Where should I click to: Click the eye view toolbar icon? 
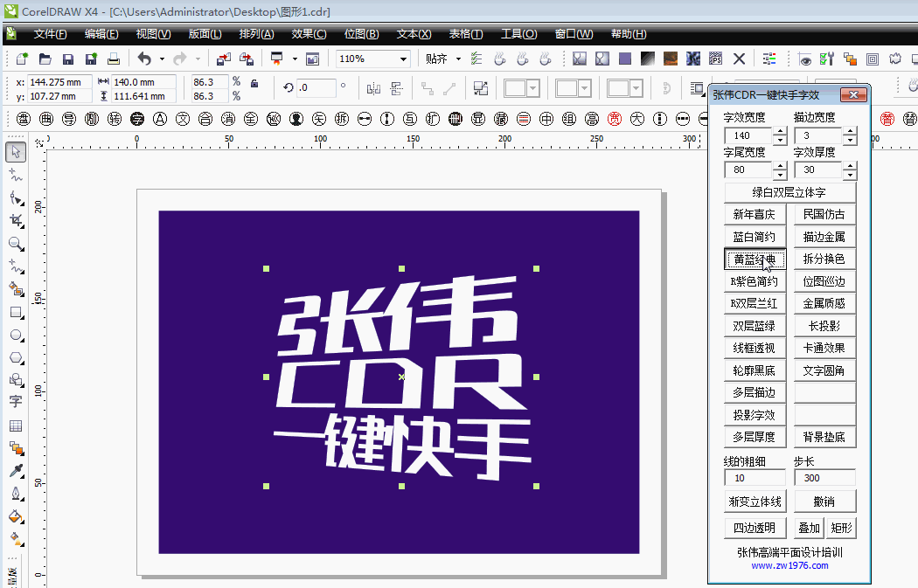point(805,59)
